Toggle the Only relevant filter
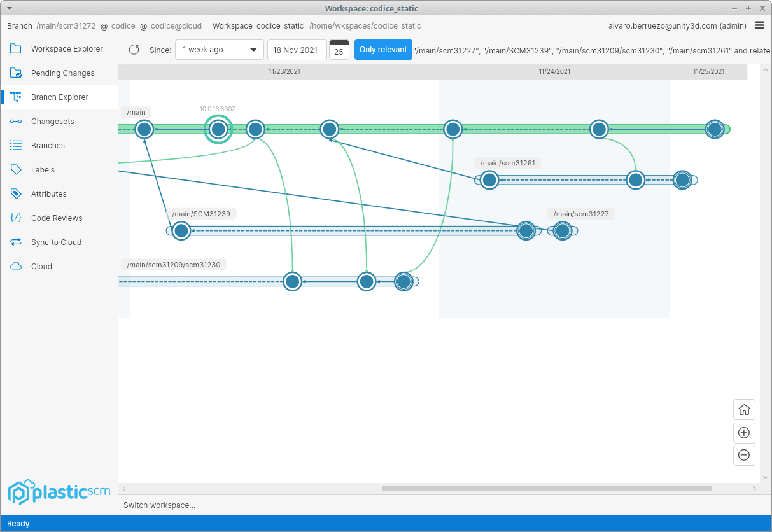772x532 pixels. point(383,49)
